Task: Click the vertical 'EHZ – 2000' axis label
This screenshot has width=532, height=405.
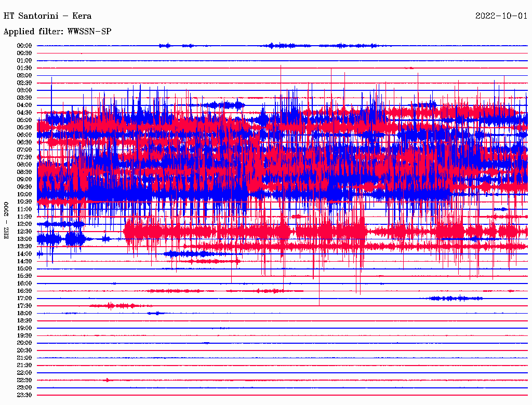Action: 6,221
